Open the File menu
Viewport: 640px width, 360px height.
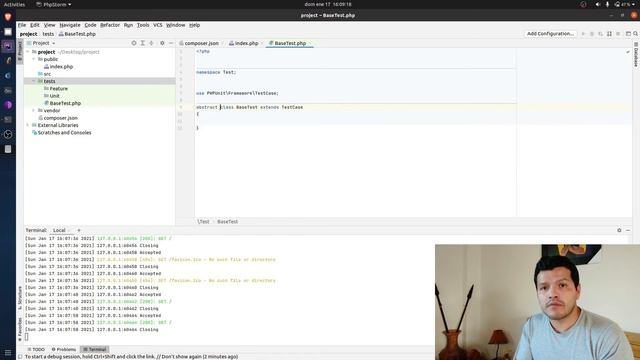click(x=22, y=25)
